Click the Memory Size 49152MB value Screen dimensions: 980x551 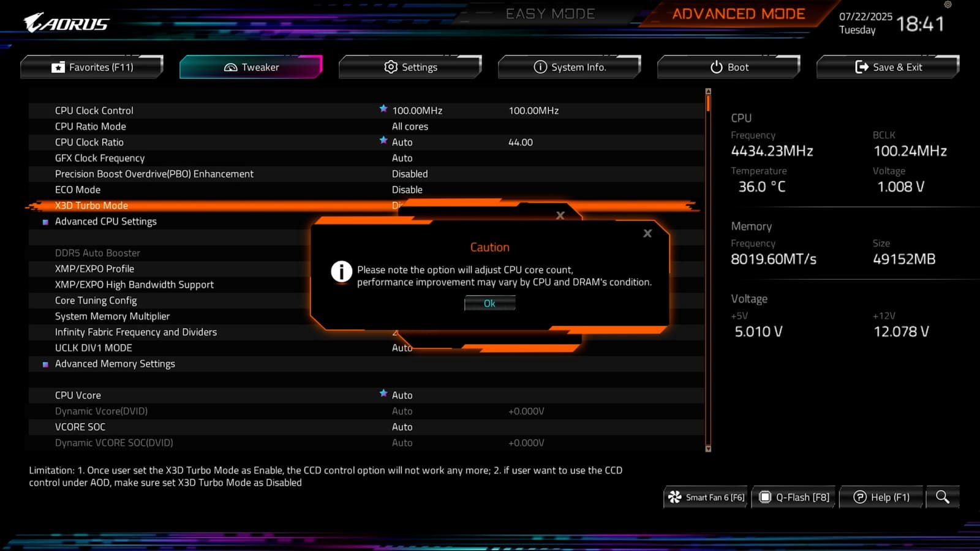(x=904, y=259)
